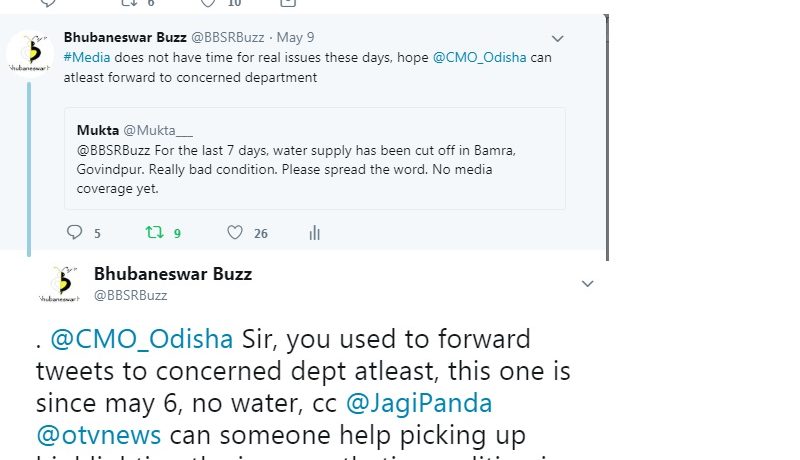Screen dimensions: 800x460
Task: Click @BBSRBuzz handle under the large name
Action: coord(130,295)
